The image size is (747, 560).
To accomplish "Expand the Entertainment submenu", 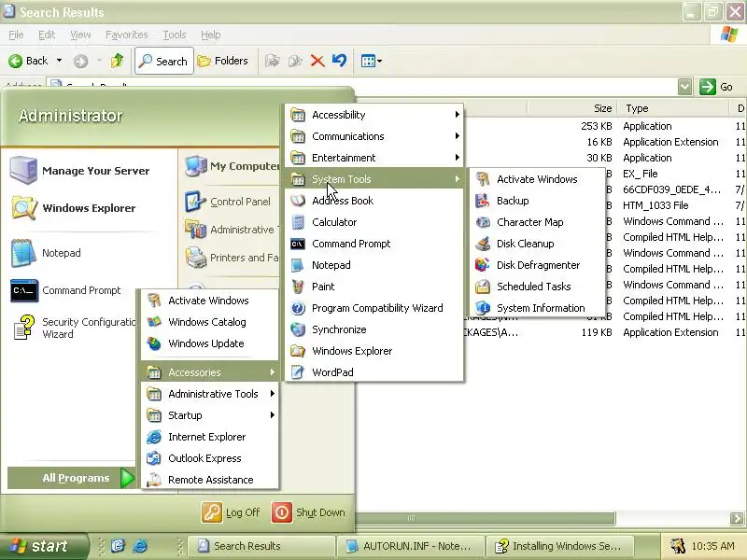I will 374,158.
